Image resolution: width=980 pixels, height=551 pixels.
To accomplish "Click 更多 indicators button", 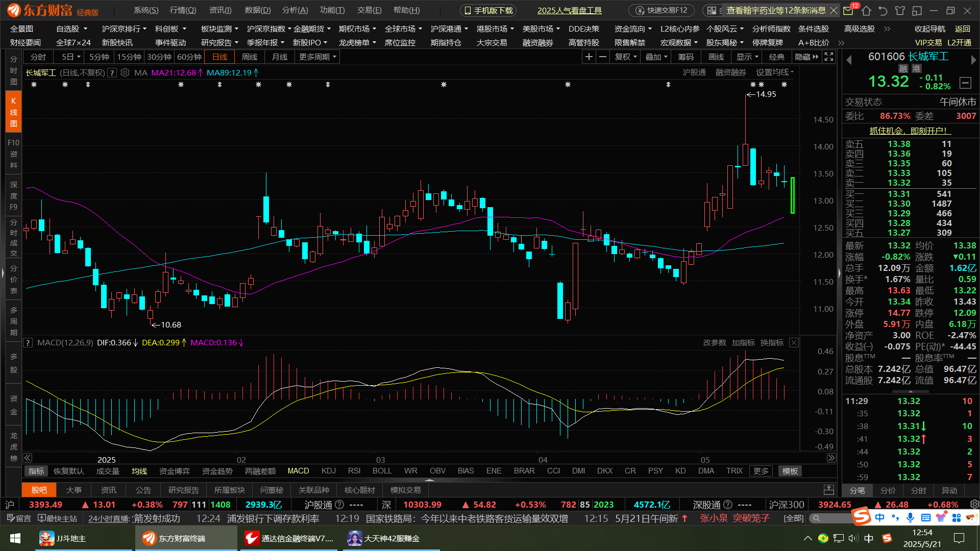I will click(x=761, y=471).
